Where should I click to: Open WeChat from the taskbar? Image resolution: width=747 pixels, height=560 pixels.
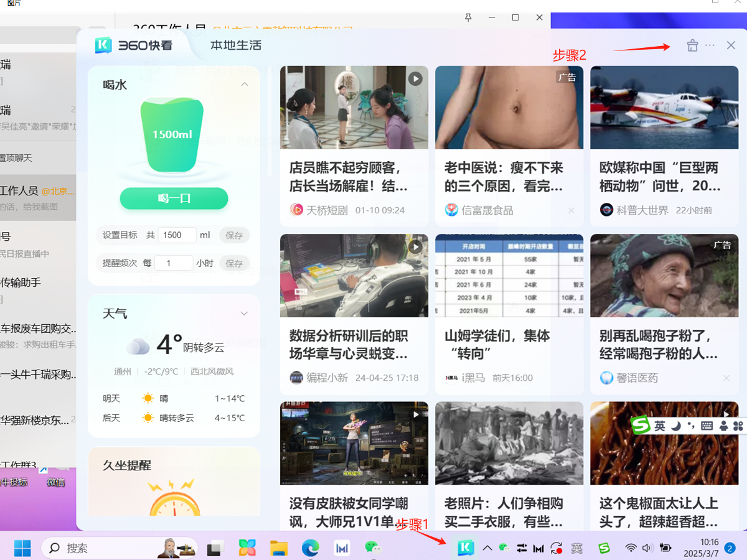[373, 548]
